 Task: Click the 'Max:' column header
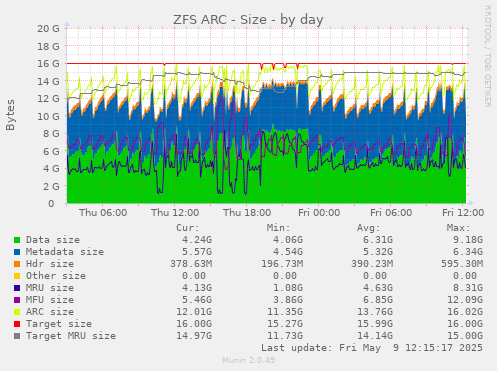(458, 228)
